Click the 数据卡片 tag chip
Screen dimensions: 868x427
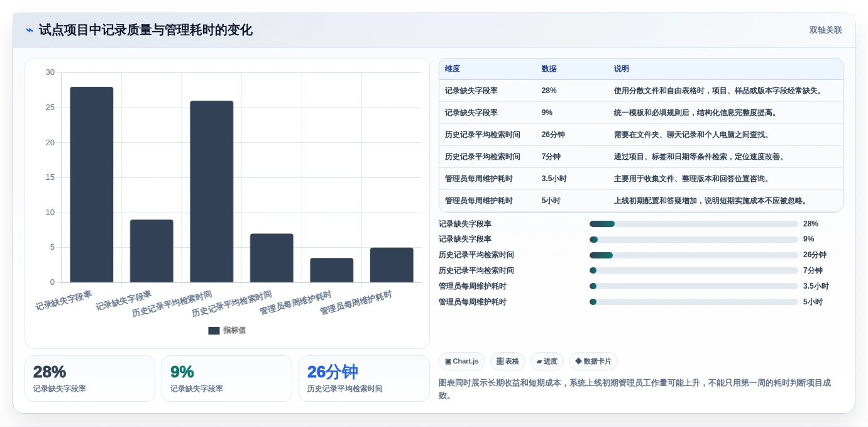tap(593, 361)
